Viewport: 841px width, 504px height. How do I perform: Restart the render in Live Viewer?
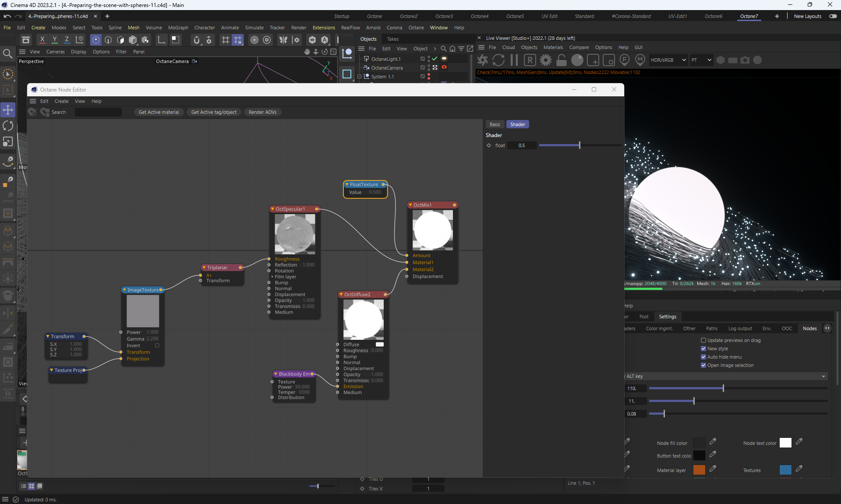[x=498, y=60]
